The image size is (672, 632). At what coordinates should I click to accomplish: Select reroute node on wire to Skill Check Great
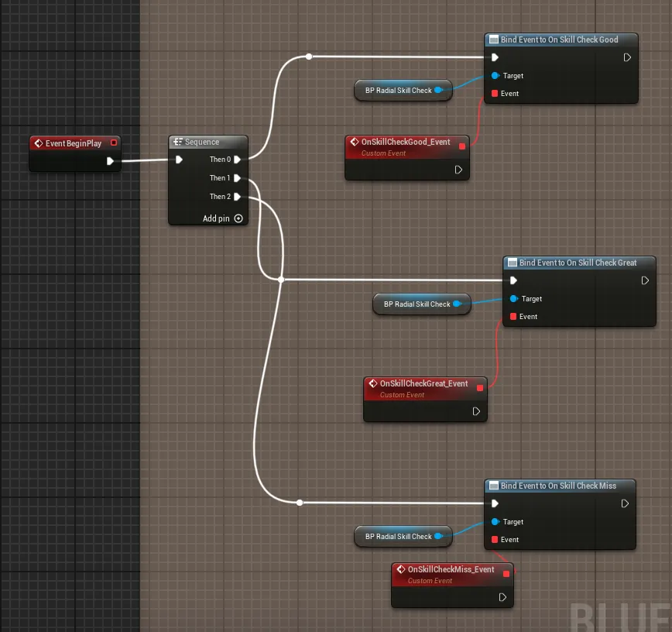click(x=281, y=280)
